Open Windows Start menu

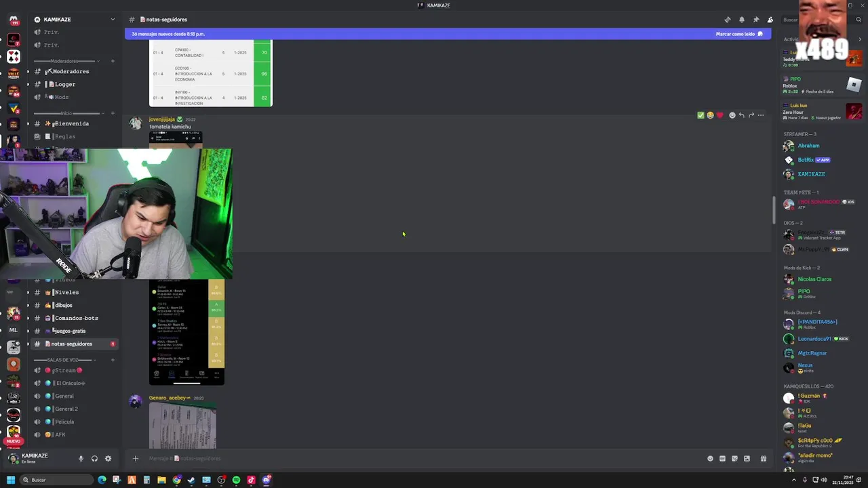coord(11,480)
